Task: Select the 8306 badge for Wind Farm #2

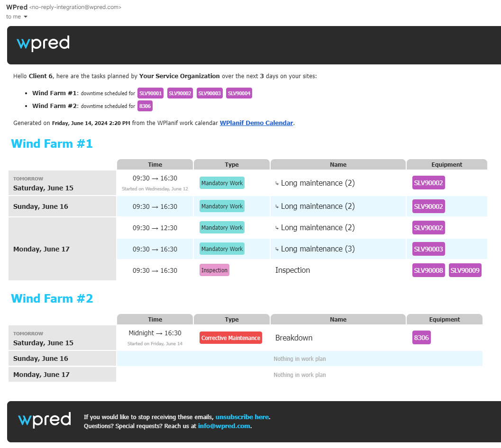Action: pos(145,106)
